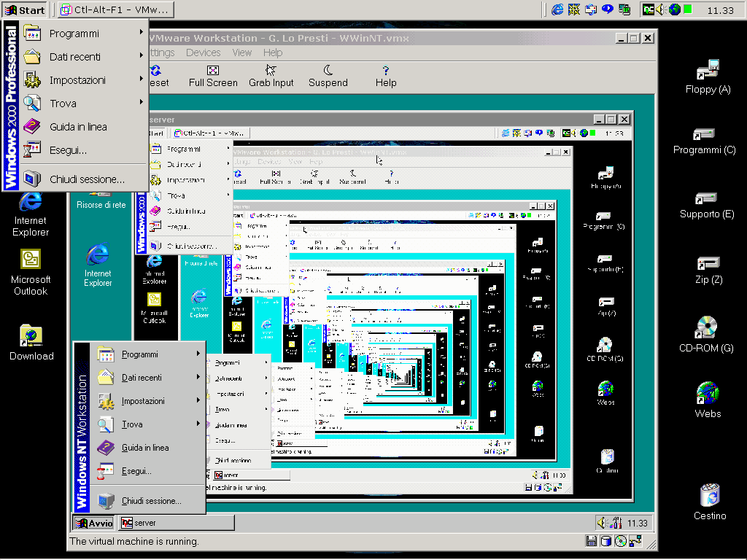The height and width of the screenshot is (560, 747).
Task: Open Microsoft Outlook desktop icon
Action: [x=31, y=273]
